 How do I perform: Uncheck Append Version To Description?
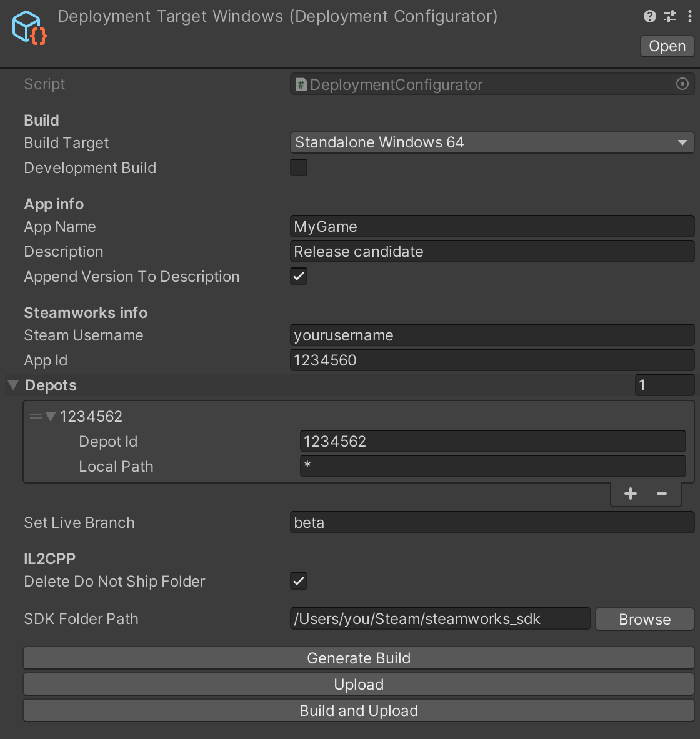point(299,276)
